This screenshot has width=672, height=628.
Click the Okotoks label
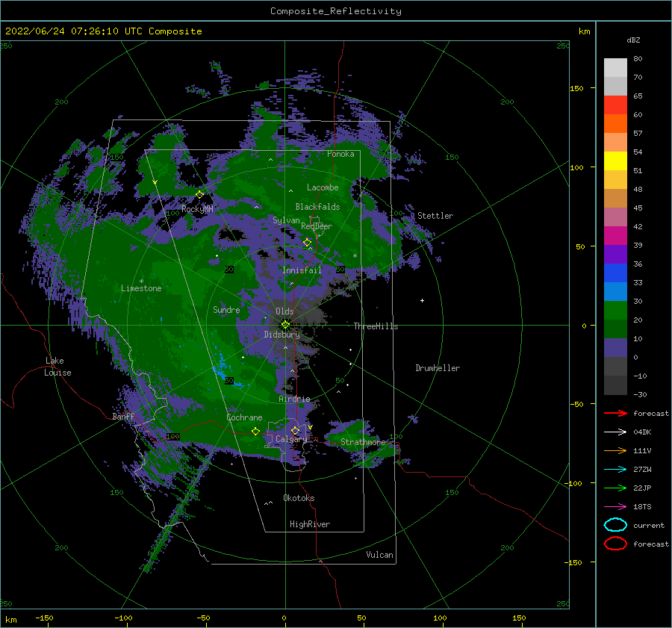(x=299, y=498)
